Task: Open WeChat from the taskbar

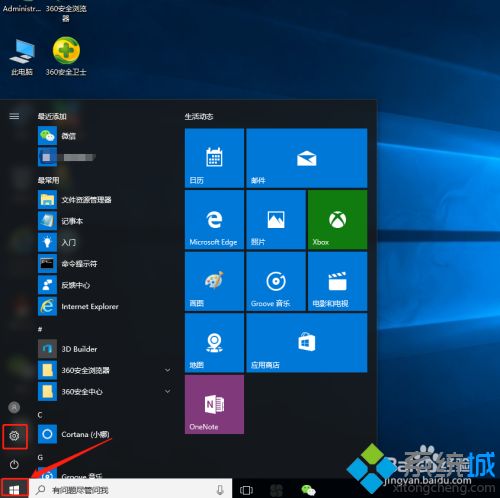Action: pyautogui.click(x=308, y=490)
